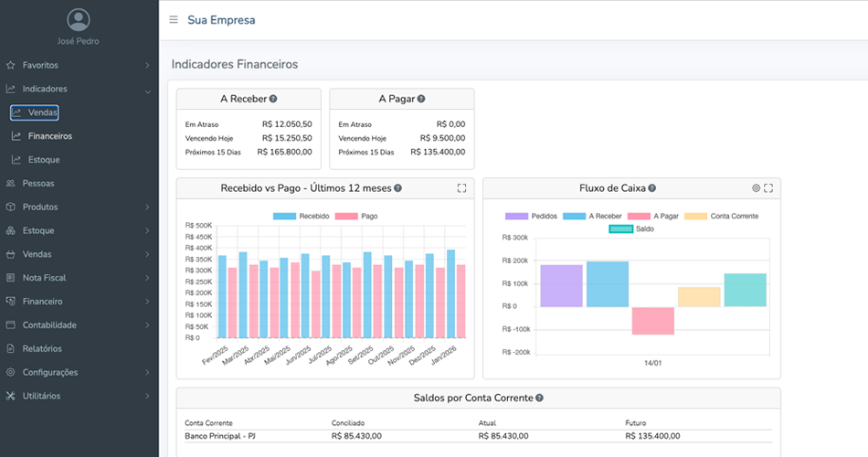This screenshot has width=868, height=457.
Task: Click help icon next to A Pagar
Action: pos(421,99)
